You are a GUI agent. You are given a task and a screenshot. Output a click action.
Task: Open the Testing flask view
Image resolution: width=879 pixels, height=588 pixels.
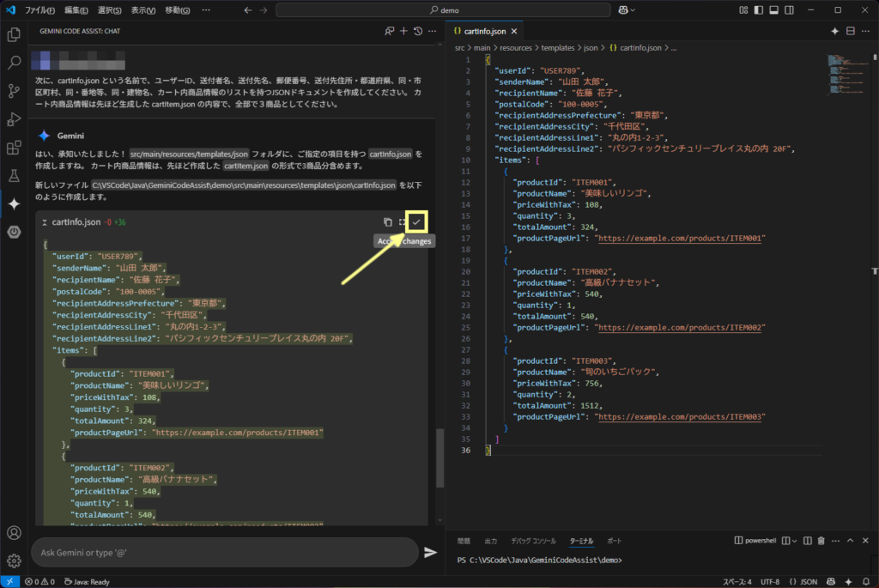[x=14, y=175]
